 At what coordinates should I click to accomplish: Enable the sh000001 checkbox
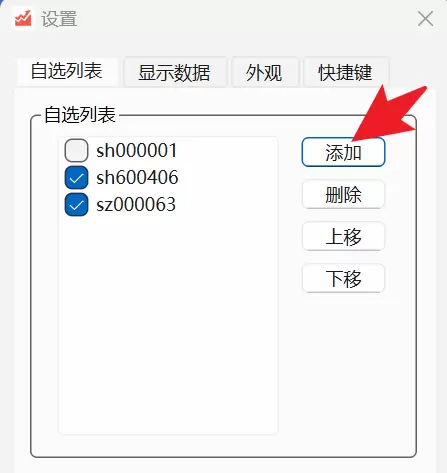76,150
